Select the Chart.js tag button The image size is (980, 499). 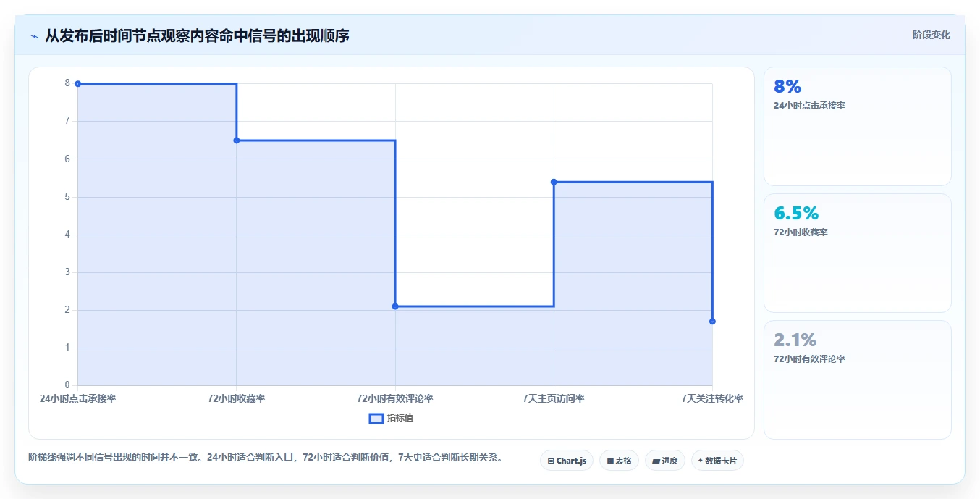567,461
